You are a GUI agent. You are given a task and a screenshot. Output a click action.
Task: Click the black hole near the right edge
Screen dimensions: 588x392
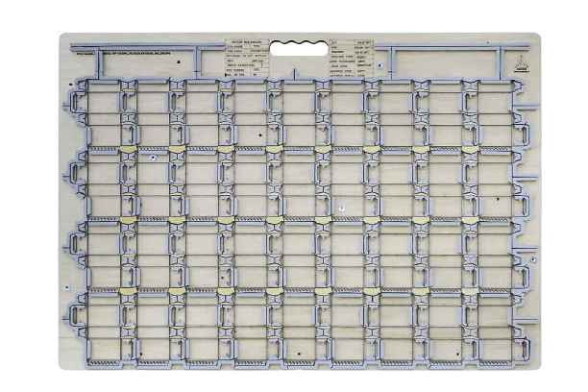[497, 198]
